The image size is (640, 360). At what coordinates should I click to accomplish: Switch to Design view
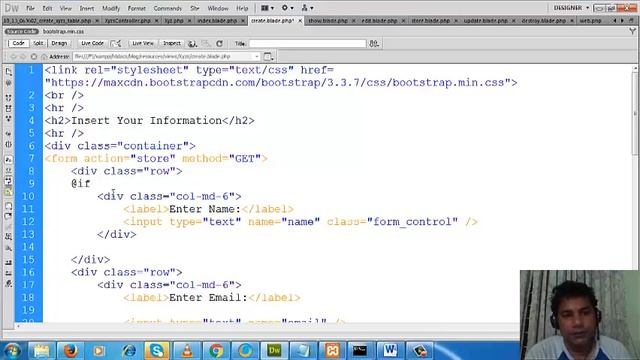(59, 43)
